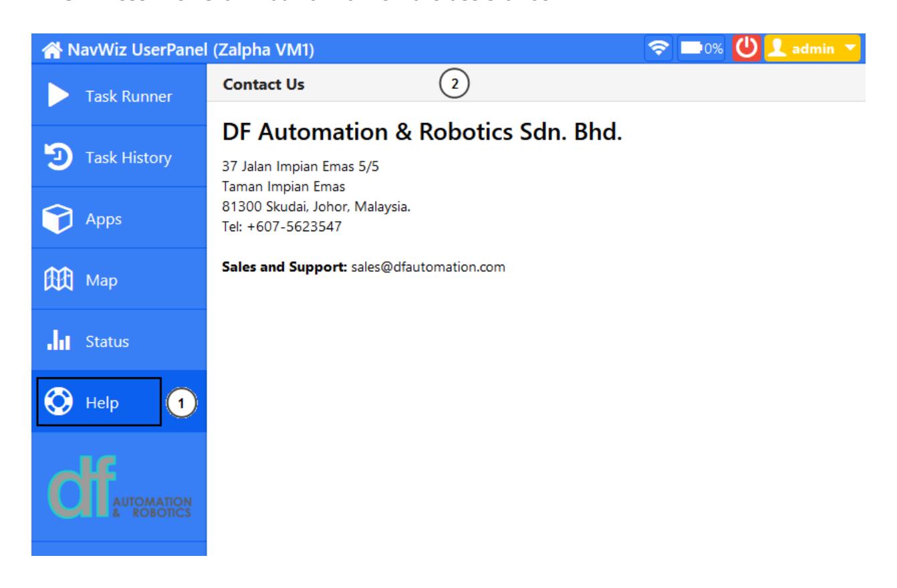Open the Apps section
The width and height of the screenshot is (897, 588).
click(119, 218)
